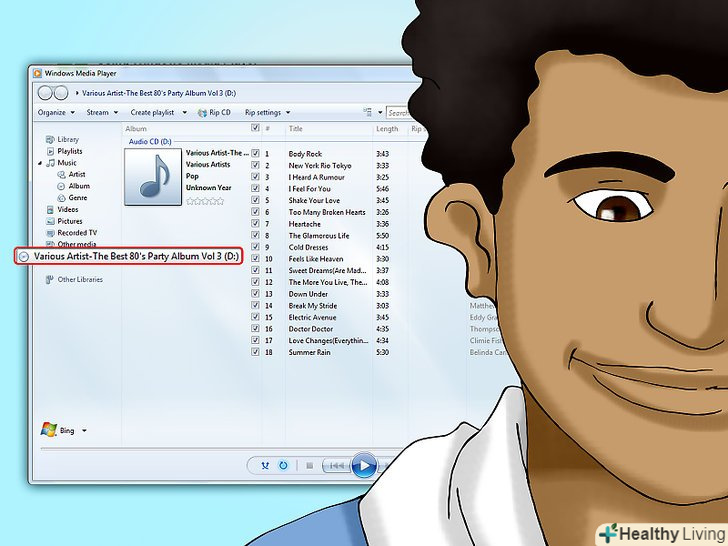The image size is (728, 546).
Task: Click the Bing logo icon
Action: (48, 429)
